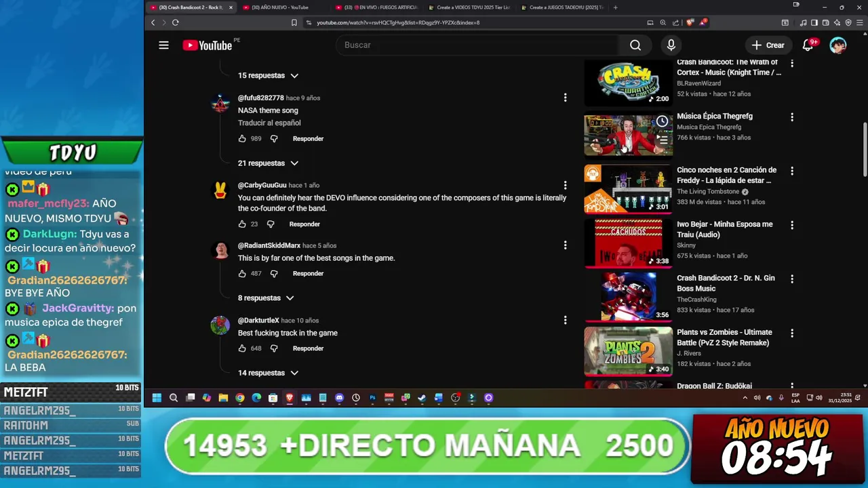Viewport: 868px width, 488px height.
Task: Open YouTube notifications bell
Action: click(808, 45)
